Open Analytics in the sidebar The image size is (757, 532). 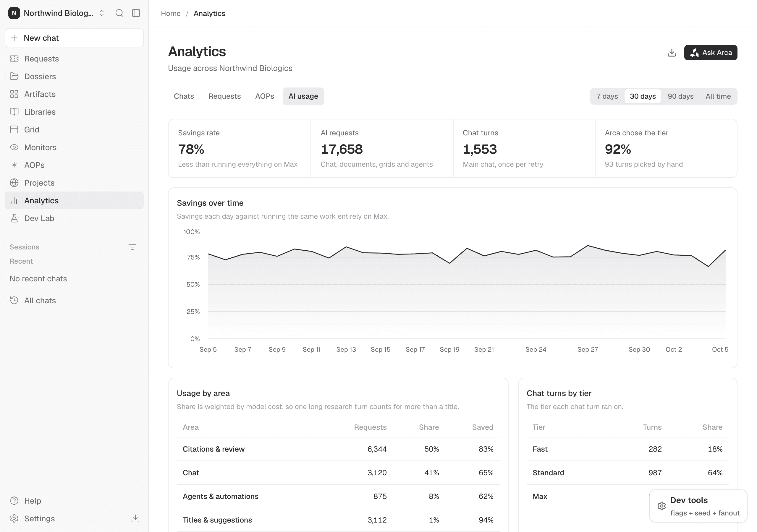[74, 200]
